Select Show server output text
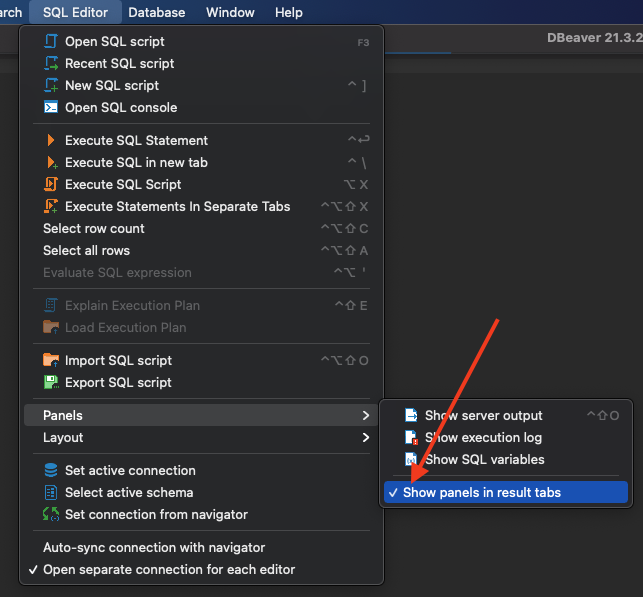The height and width of the screenshot is (597, 643). click(483, 415)
